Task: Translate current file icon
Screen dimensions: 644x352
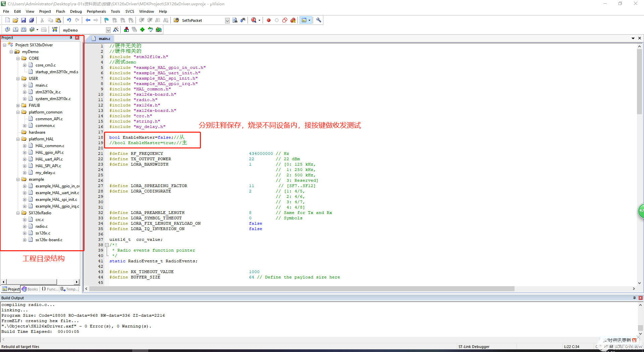Action: click(x=7, y=30)
